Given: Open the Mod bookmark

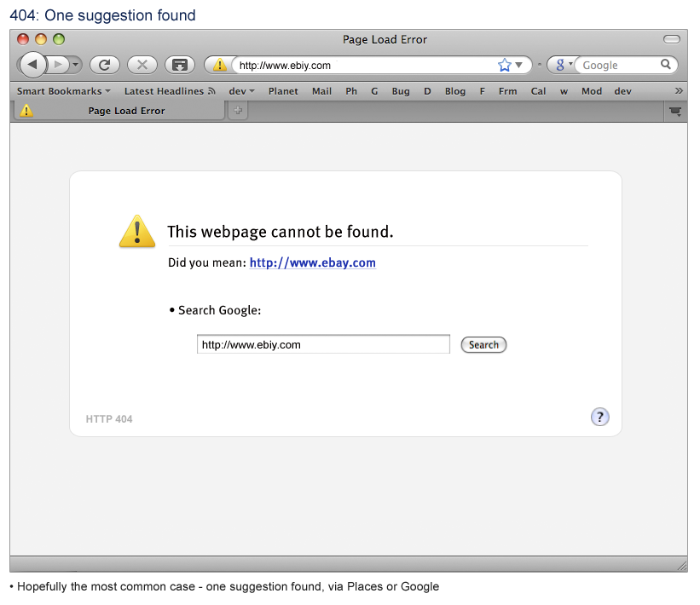Looking at the screenshot, I should pyautogui.click(x=592, y=91).
